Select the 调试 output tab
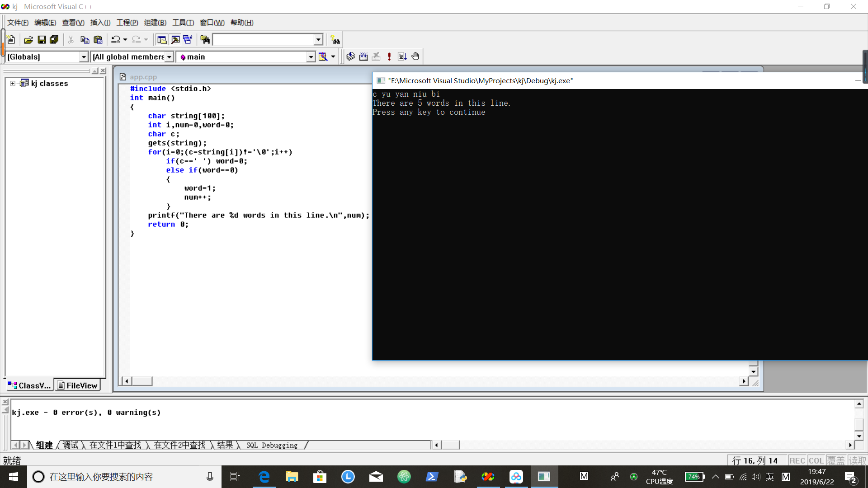 tap(70, 445)
